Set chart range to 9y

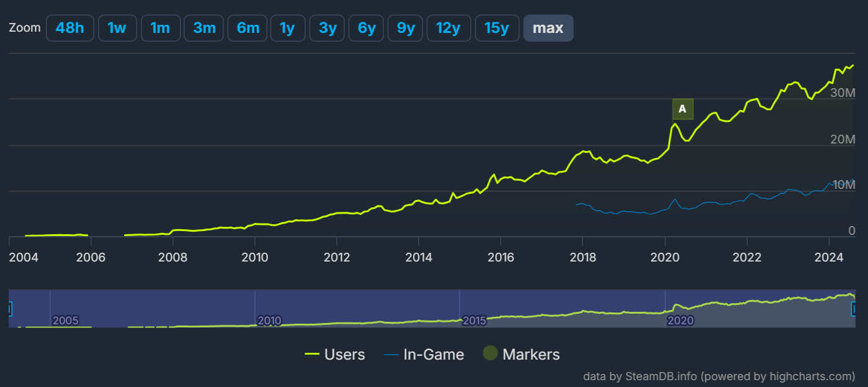pyautogui.click(x=405, y=28)
